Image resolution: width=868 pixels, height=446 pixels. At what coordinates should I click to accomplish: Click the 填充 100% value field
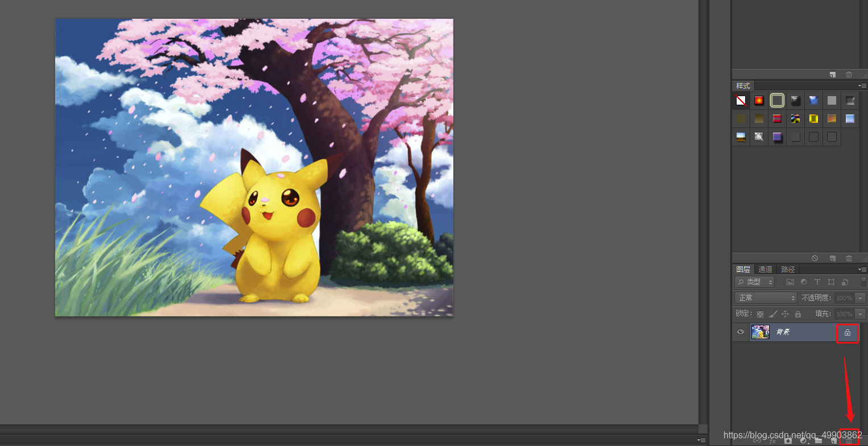pos(844,313)
